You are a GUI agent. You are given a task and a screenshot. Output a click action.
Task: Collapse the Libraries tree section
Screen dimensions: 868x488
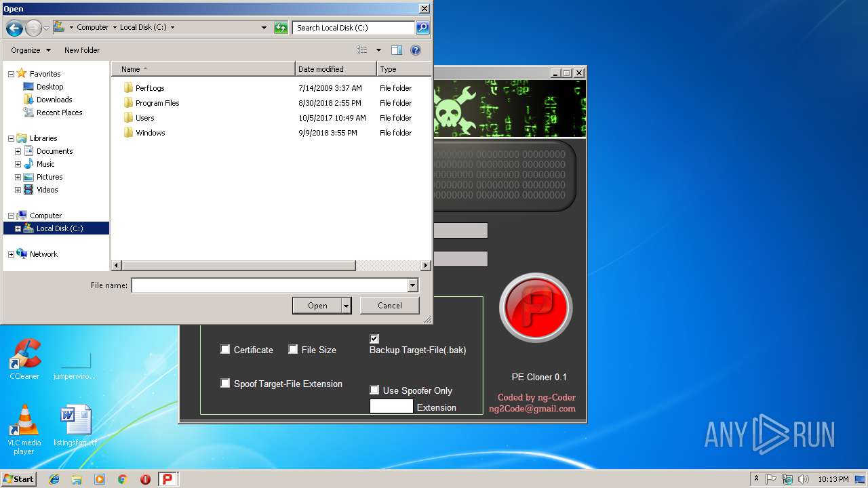pyautogui.click(x=11, y=138)
